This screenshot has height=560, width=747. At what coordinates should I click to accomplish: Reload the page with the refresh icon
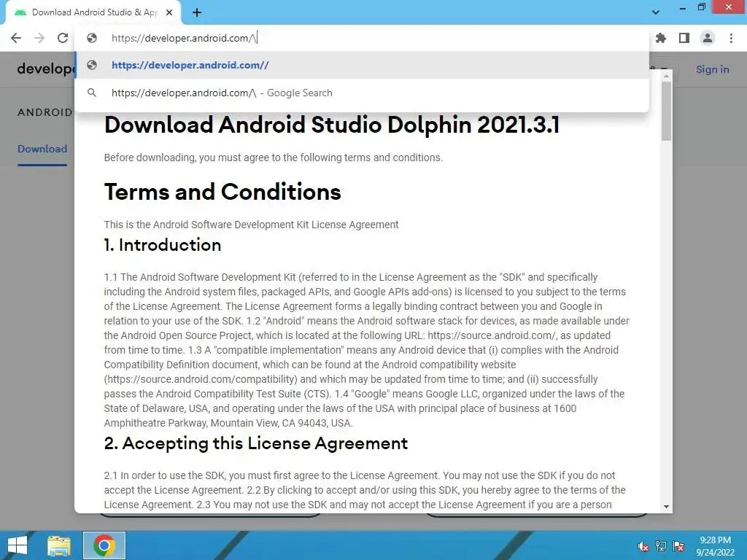click(63, 38)
